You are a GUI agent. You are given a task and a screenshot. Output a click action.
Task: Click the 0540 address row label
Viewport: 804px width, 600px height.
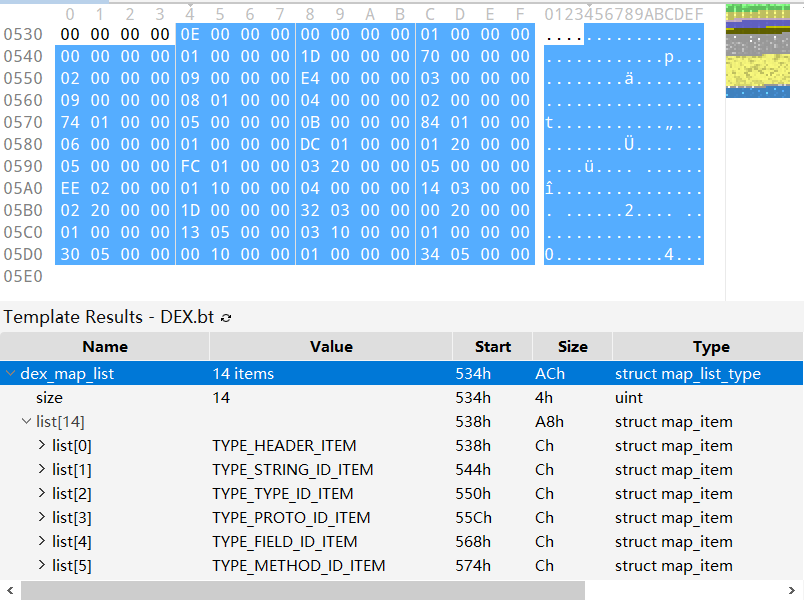point(23,56)
